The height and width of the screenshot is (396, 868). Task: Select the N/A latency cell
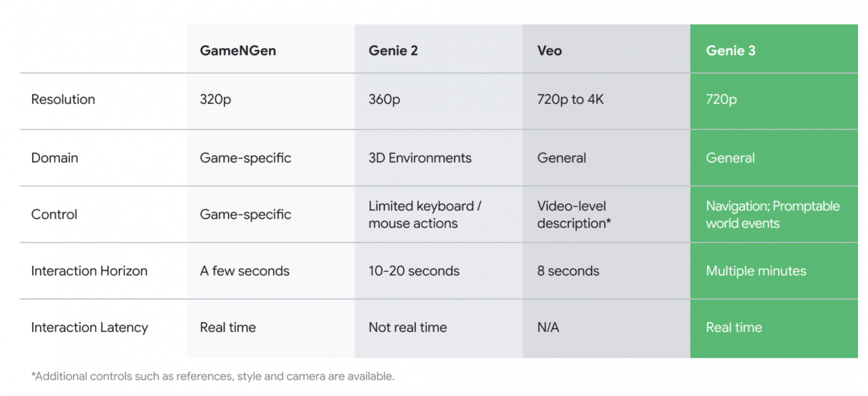tap(548, 328)
